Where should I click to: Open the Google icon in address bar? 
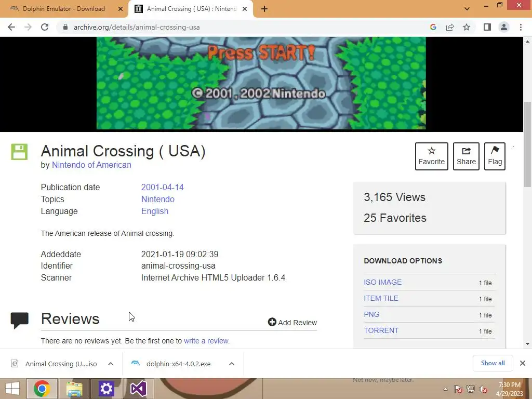[x=433, y=27]
